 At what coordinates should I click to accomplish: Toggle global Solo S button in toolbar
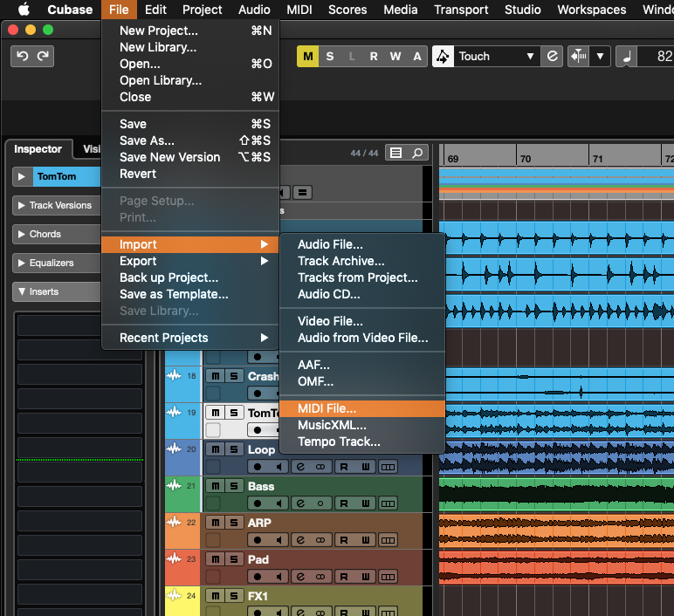pyautogui.click(x=330, y=56)
